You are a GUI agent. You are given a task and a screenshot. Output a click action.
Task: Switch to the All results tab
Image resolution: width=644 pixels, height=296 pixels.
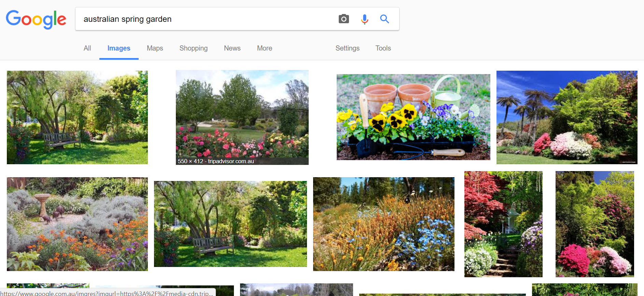click(87, 48)
